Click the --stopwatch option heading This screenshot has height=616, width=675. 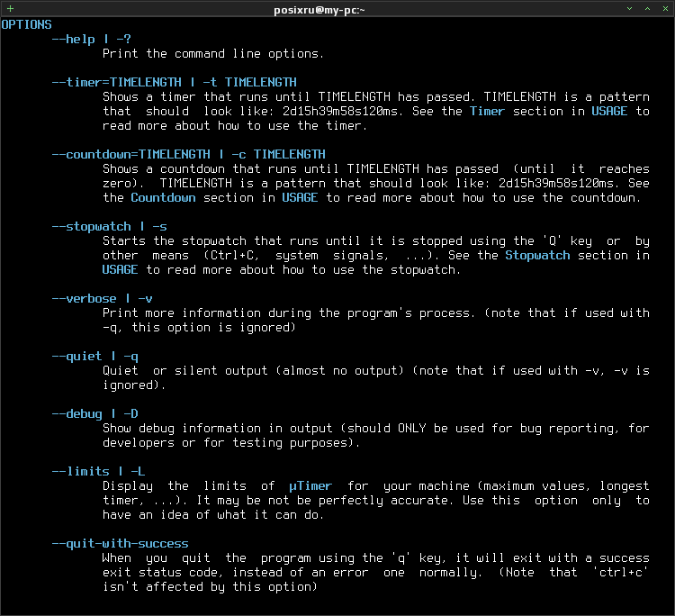coord(109,227)
